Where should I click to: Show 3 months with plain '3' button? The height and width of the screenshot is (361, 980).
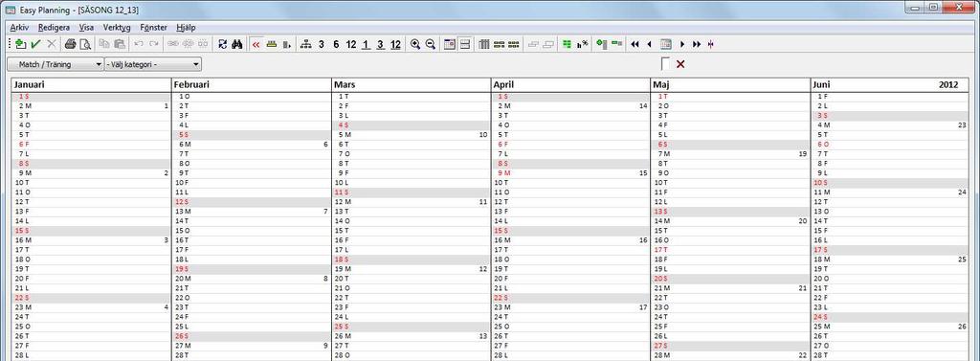click(x=321, y=44)
